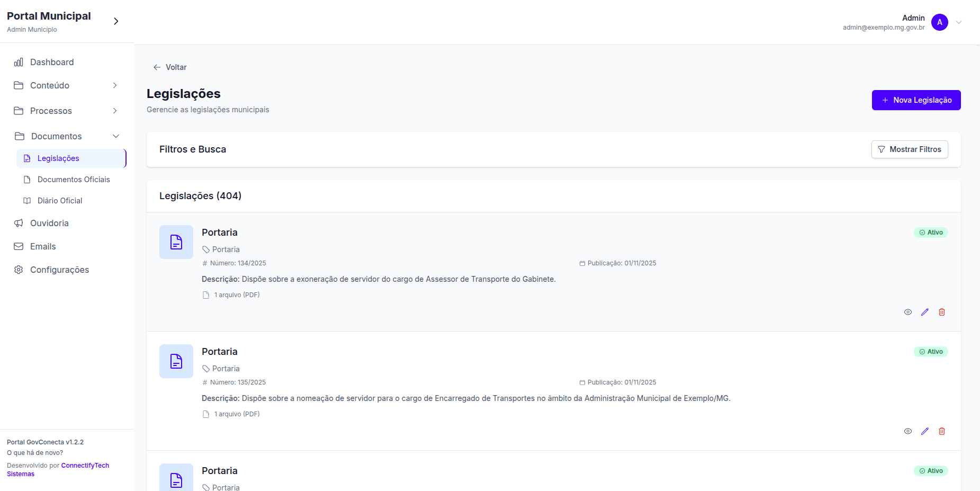
Task: Open the Dashboard section icon
Action: 19,62
